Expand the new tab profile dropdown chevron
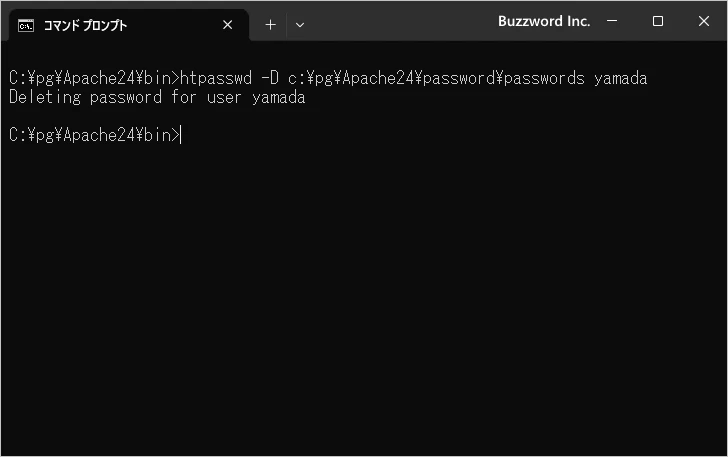 pos(300,25)
